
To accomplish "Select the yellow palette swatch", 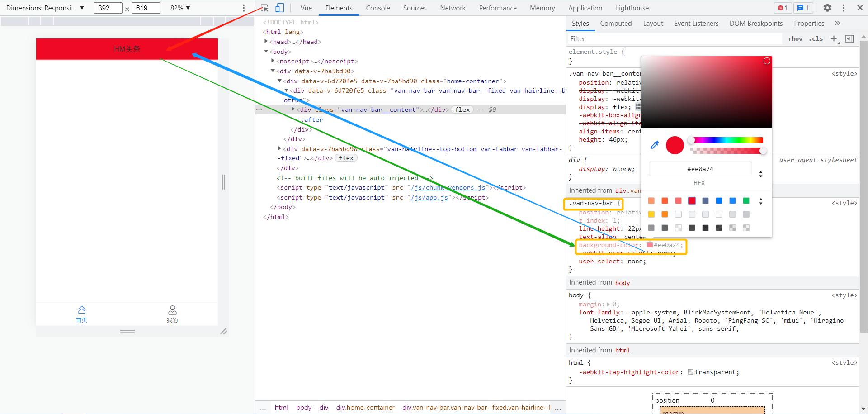I will coord(651,214).
